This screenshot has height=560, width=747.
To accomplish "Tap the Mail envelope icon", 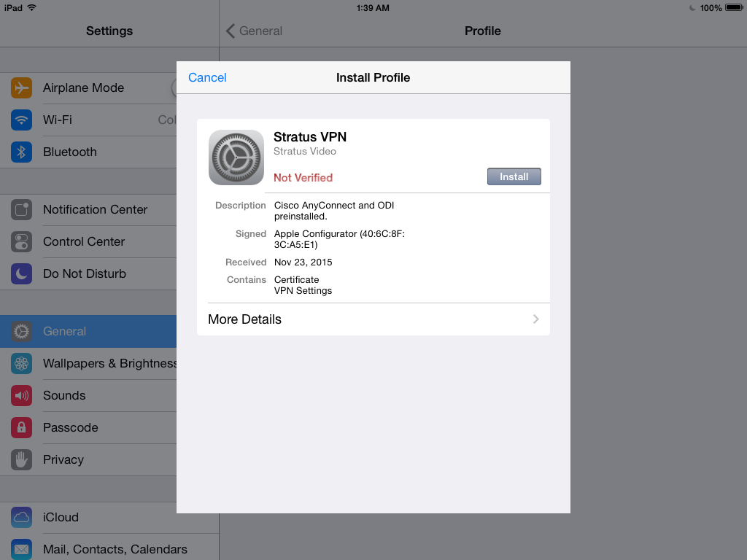I will (21, 550).
